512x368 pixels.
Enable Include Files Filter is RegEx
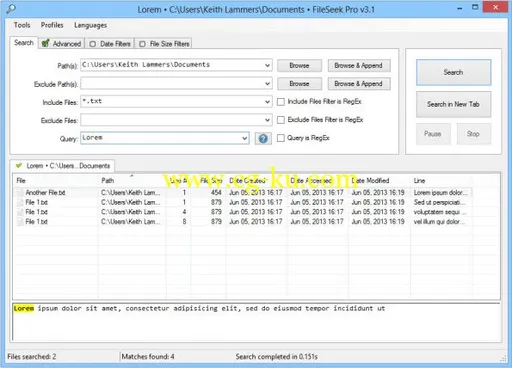[x=281, y=102]
